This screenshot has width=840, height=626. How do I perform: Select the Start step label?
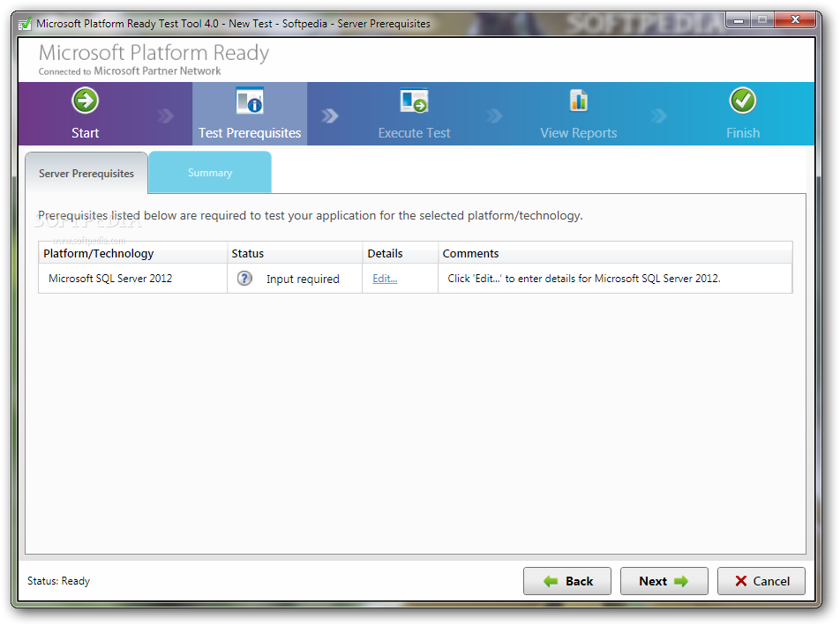tap(86, 133)
